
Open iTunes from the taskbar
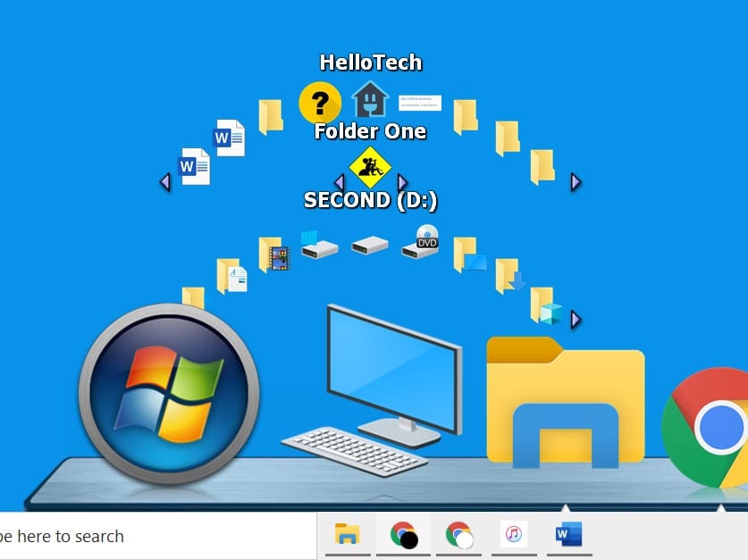pos(514,534)
